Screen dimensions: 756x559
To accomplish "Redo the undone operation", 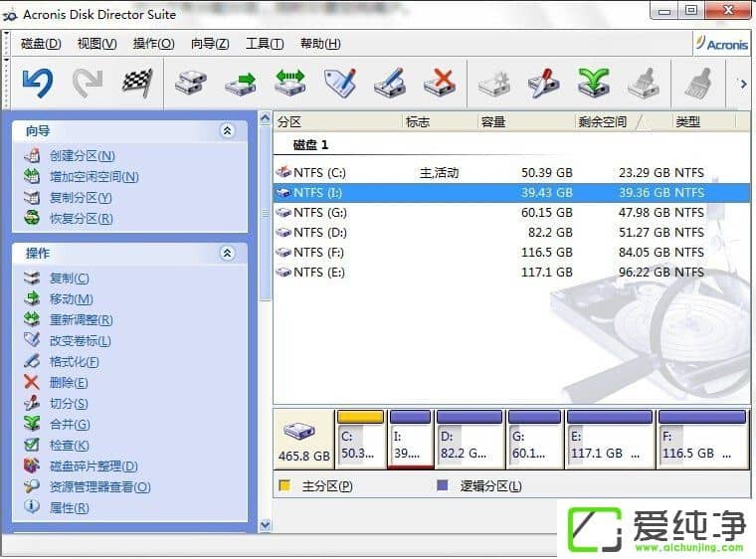I will (88, 83).
